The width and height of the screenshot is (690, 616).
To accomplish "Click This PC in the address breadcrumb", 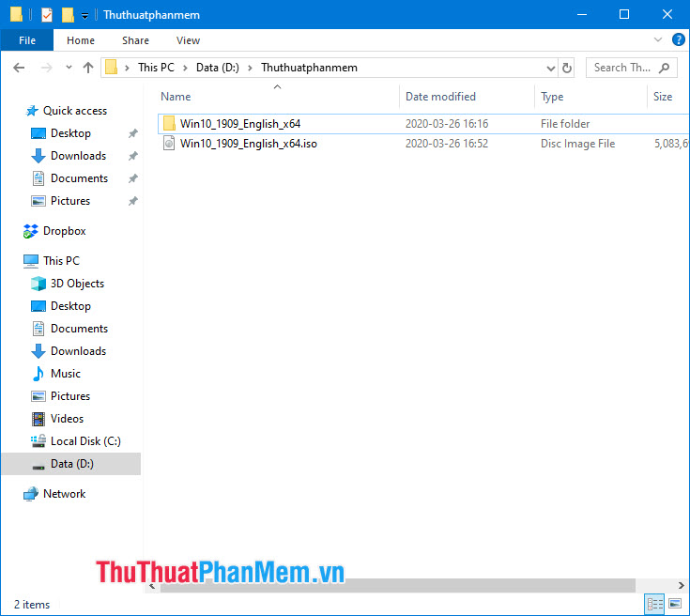I will tap(156, 68).
